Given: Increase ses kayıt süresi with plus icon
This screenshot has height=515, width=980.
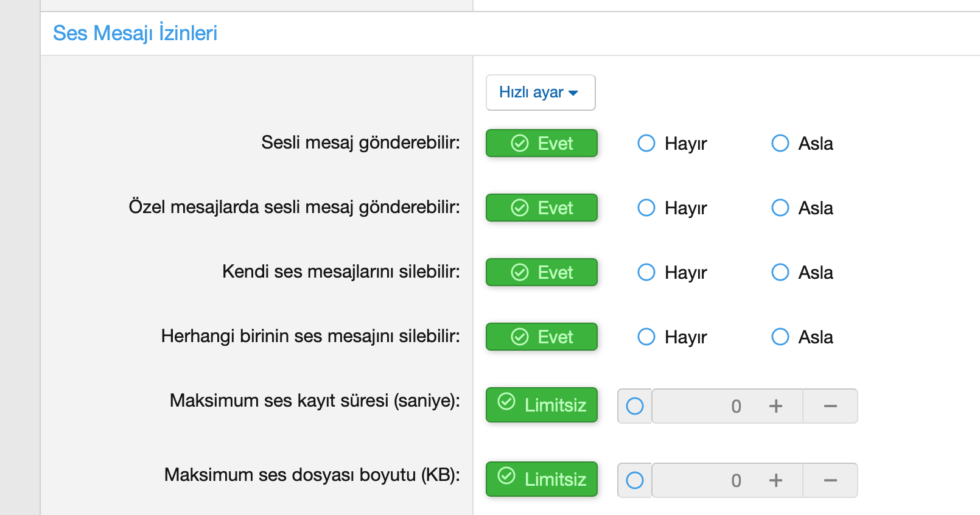Looking at the screenshot, I should (x=775, y=406).
